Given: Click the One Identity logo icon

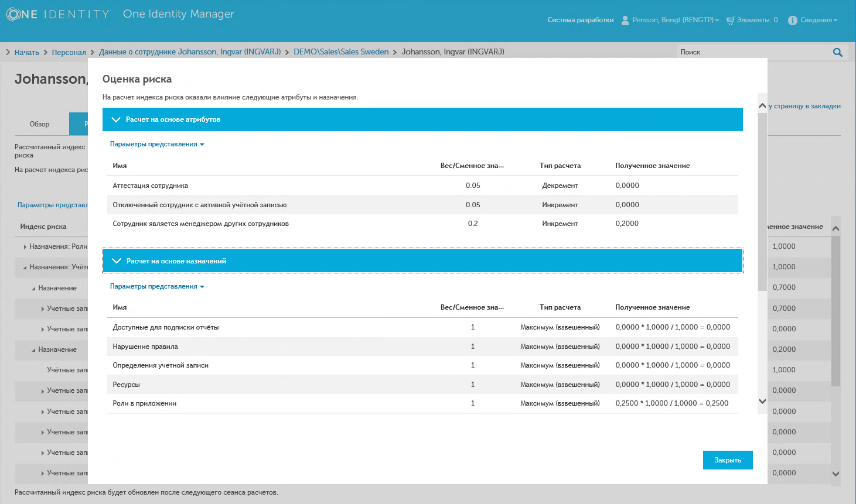Looking at the screenshot, I should [x=13, y=14].
